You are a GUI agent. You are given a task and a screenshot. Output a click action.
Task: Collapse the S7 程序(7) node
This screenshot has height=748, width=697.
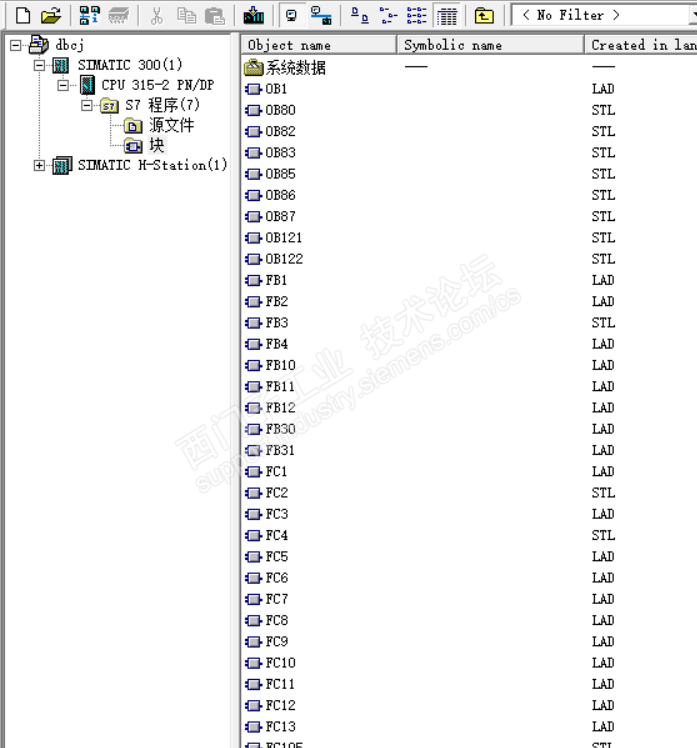(x=87, y=105)
